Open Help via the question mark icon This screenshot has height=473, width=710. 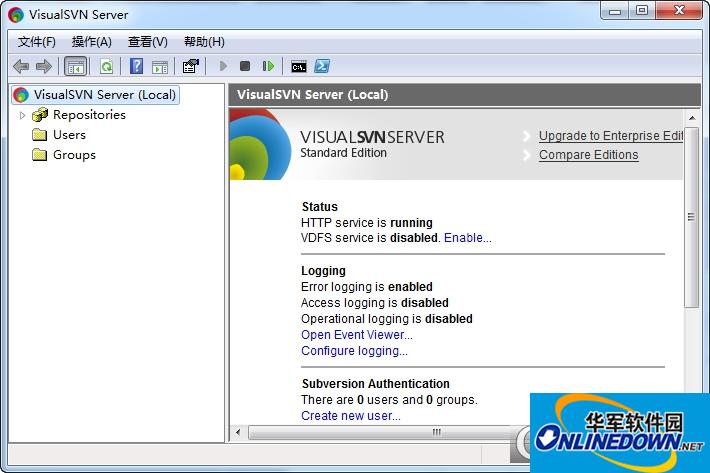pyautogui.click(x=137, y=66)
